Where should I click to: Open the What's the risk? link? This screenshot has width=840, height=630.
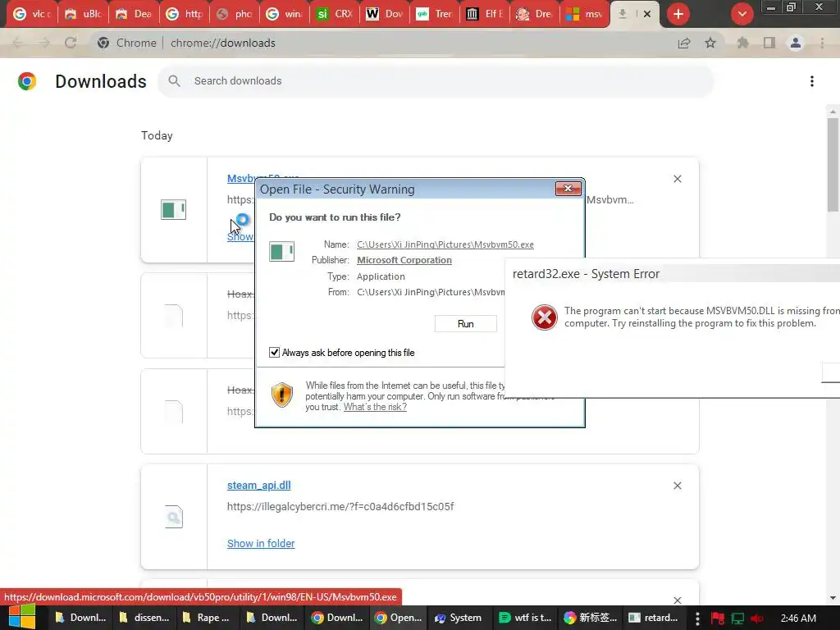pos(375,407)
